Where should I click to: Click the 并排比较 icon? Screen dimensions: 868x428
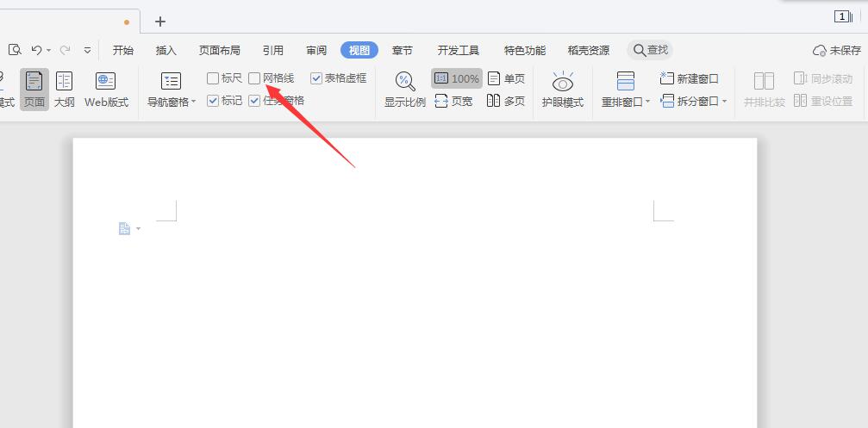pyautogui.click(x=764, y=81)
